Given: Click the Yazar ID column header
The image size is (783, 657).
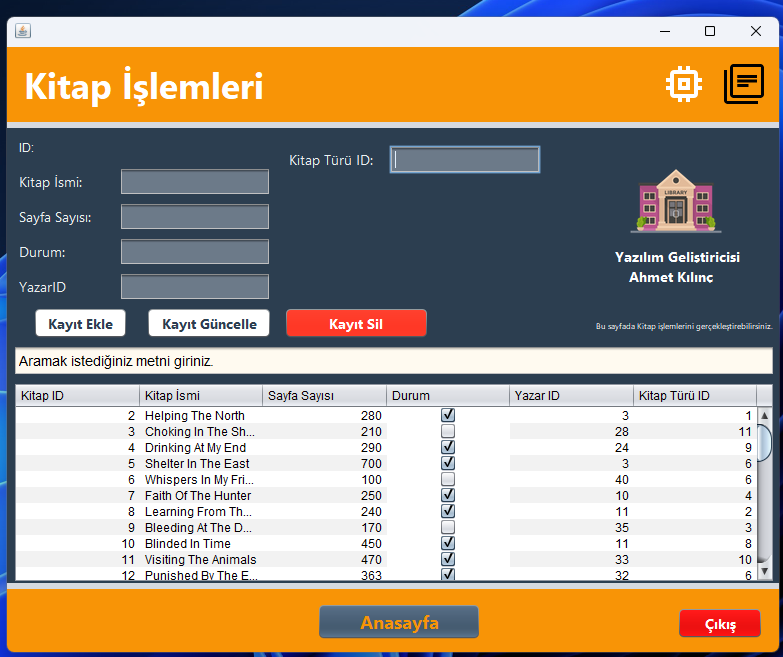Looking at the screenshot, I should pos(571,395).
